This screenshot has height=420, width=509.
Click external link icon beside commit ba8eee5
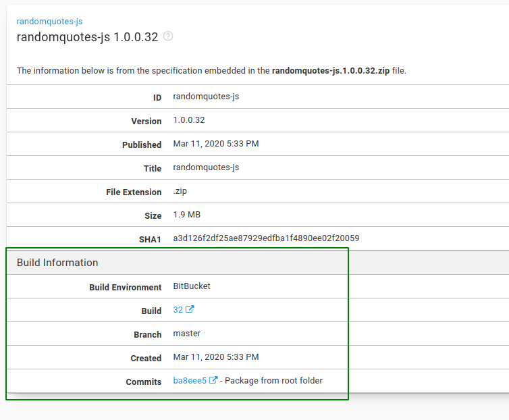213,381
